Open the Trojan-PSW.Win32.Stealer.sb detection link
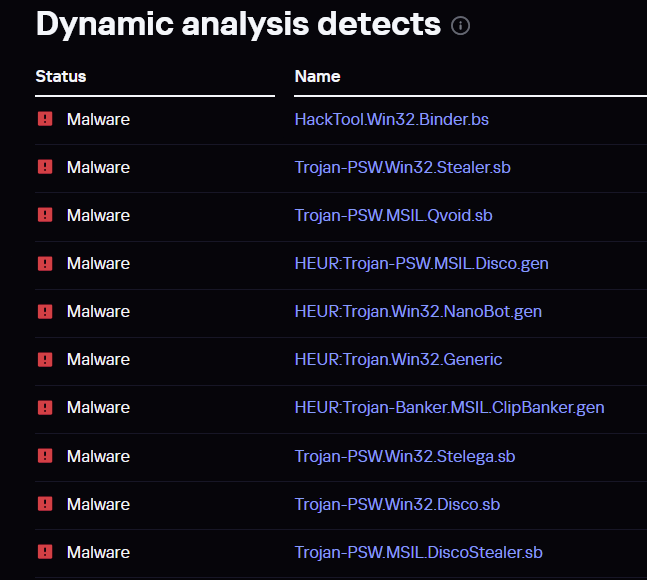The image size is (647, 580). pyautogui.click(x=402, y=167)
